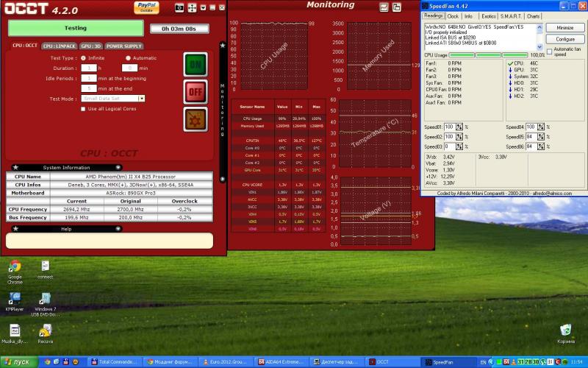Open the Exotics tab in SpeedFan
The width and height of the screenshot is (588, 368).
point(488,16)
